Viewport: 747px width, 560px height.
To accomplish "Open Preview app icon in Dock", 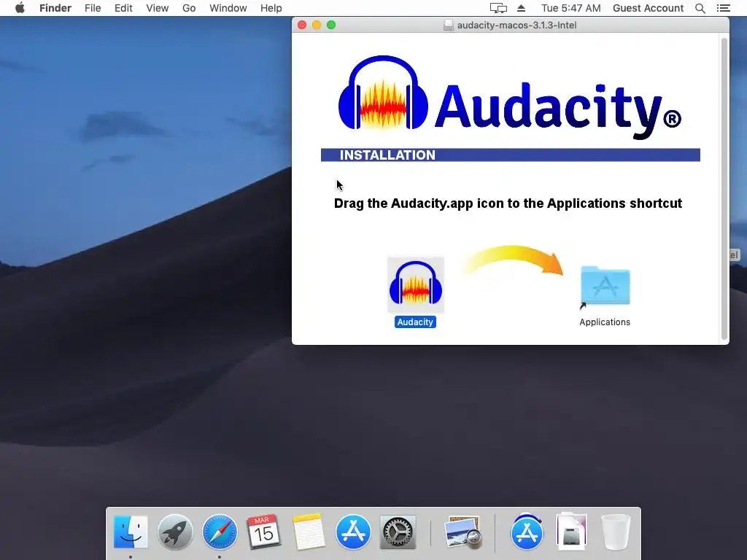I will click(462, 532).
